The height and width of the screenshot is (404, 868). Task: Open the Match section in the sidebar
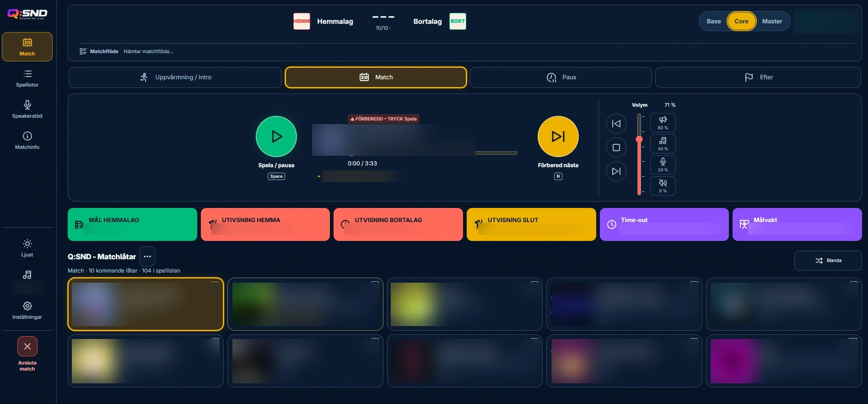click(x=27, y=47)
